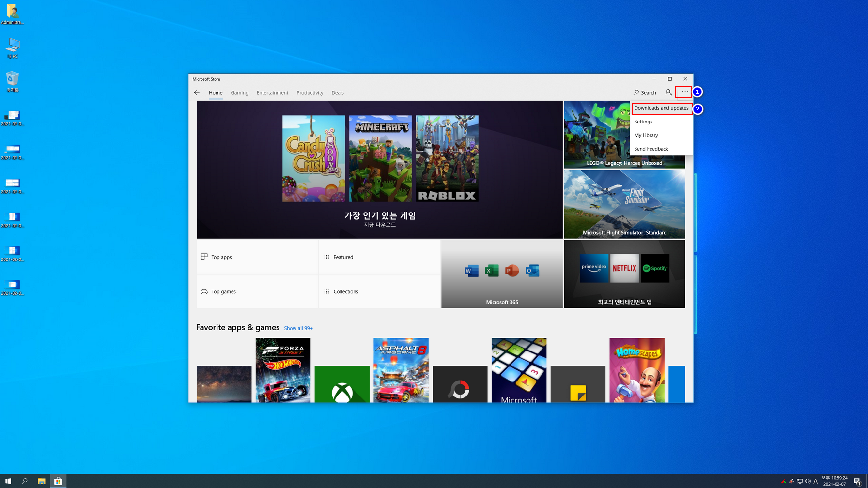Click the Spotify logo
Image resolution: width=868 pixels, height=488 pixels.
click(x=655, y=268)
